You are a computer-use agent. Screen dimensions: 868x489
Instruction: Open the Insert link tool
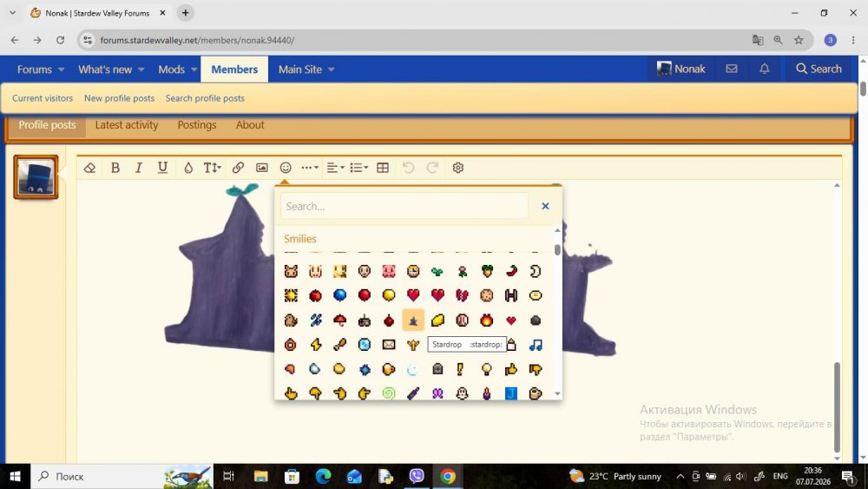pyautogui.click(x=238, y=168)
